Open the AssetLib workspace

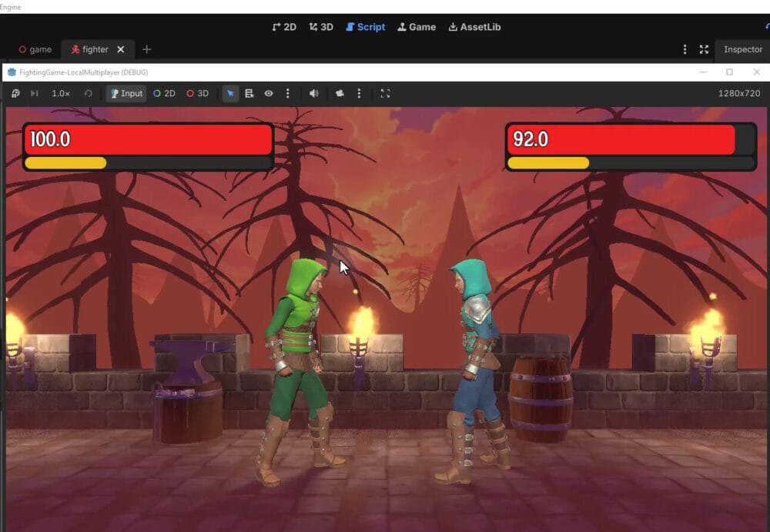[x=474, y=27]
